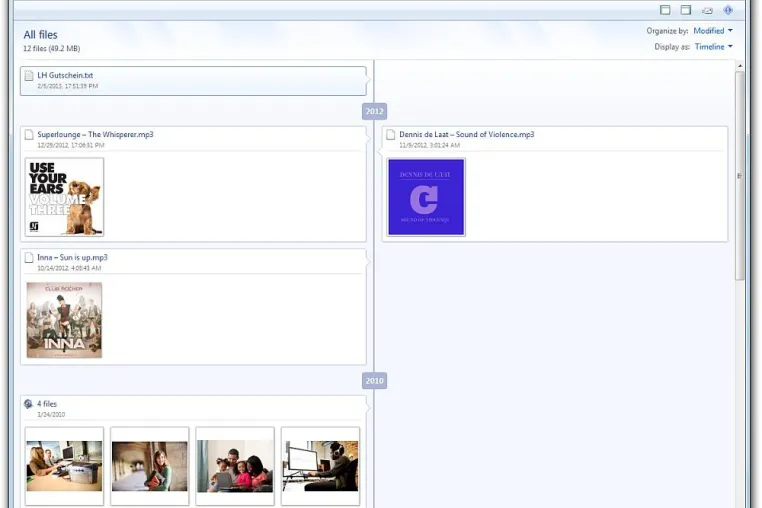The width and height of the screenshot is (762, 508).
Task: Click the vertical scrollbar thumb
Action: pos(740,175)
